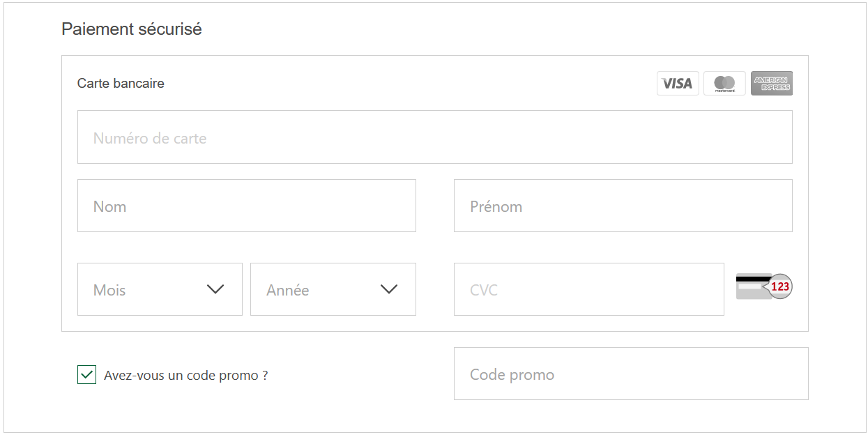Click the magnetic stripe graphic on the CVC card
Screen dimensions: 868x437
pos(752,279)
